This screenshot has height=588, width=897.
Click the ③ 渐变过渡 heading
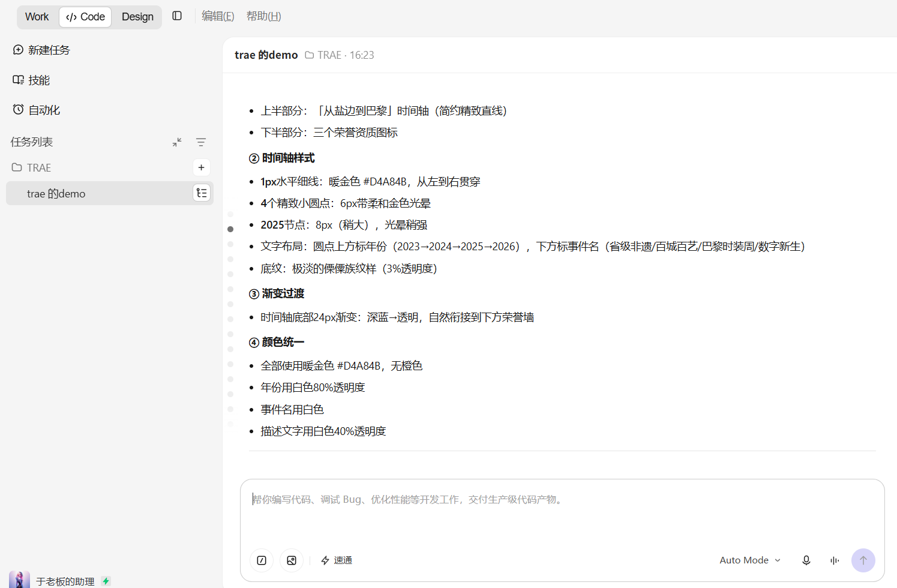point(277,293)
